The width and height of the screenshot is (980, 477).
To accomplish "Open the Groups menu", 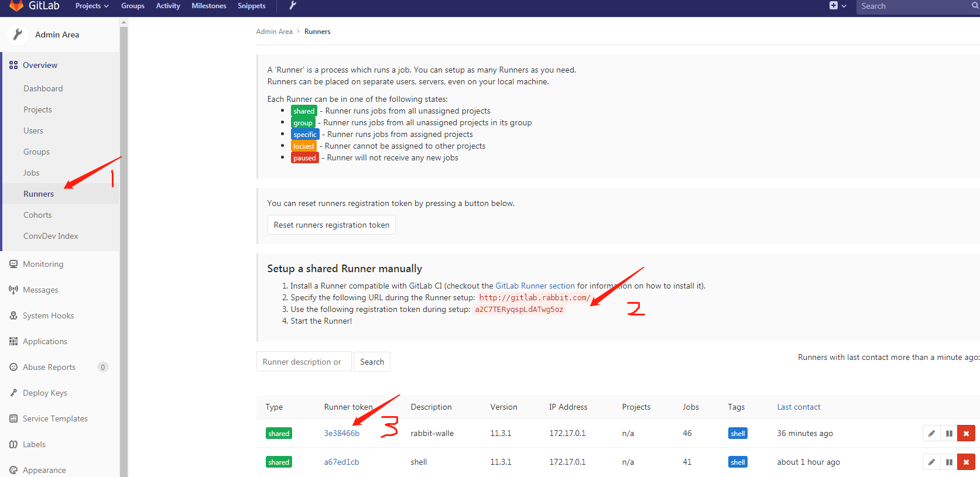I will [133, 6].
